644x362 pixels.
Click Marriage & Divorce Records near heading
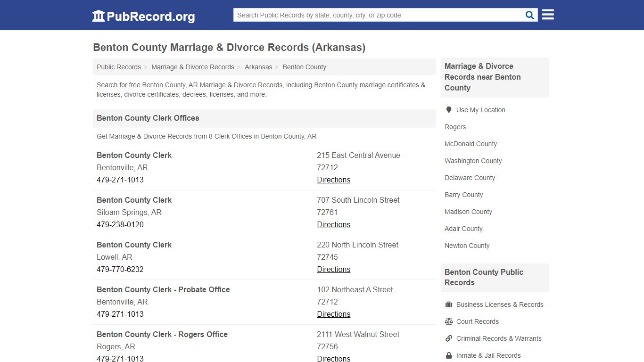483,77
